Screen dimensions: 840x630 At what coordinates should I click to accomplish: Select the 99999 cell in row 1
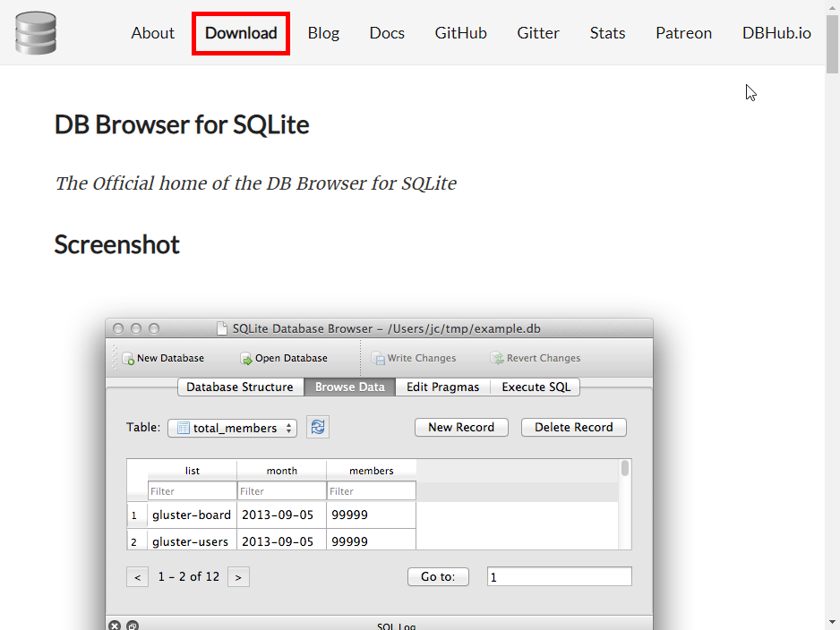point(372,515)
